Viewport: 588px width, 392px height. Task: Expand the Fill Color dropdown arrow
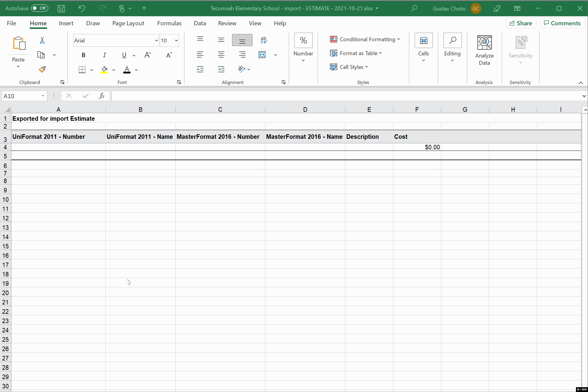(114, 70)
